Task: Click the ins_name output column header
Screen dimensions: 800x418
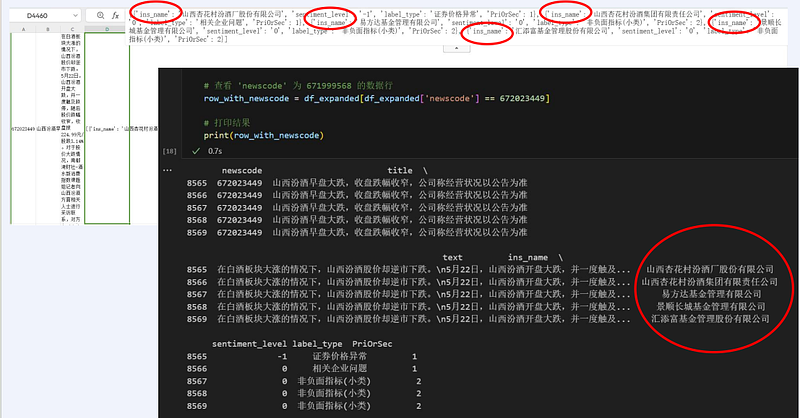Action: pos(528,257)
